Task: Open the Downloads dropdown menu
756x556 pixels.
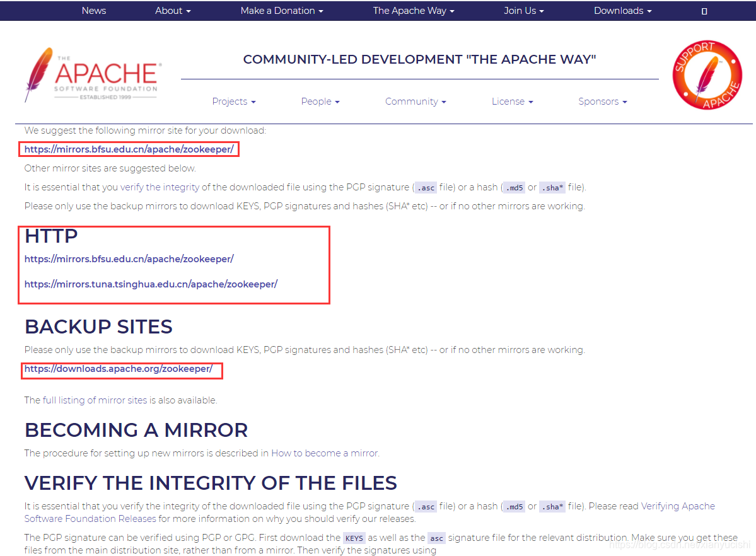Action: point(622,11)
